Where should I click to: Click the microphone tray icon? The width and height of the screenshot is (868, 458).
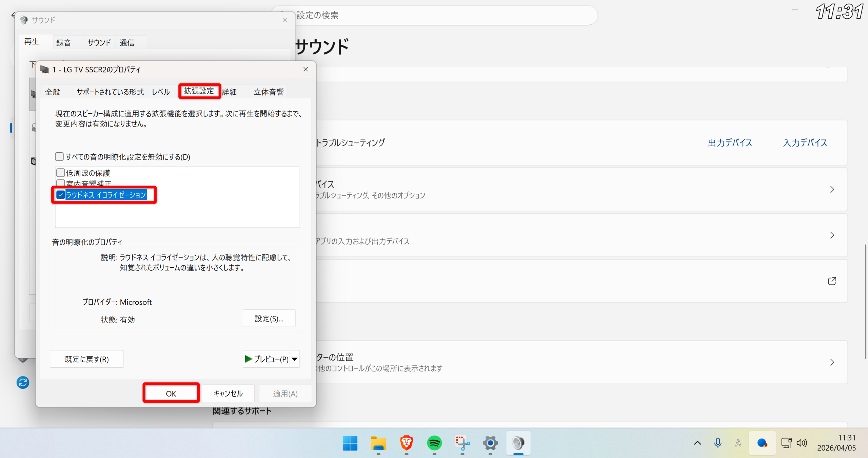(717, 443)
